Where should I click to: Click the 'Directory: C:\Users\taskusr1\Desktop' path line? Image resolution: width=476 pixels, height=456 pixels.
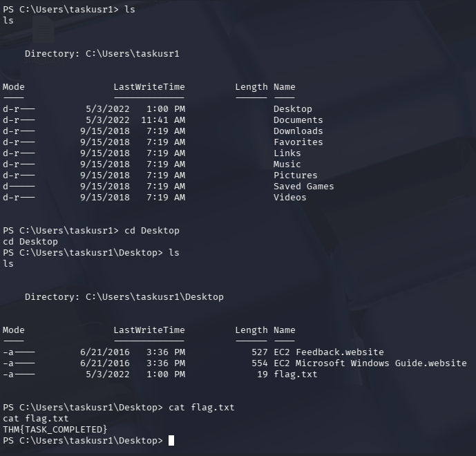click(x=124, y=297)
